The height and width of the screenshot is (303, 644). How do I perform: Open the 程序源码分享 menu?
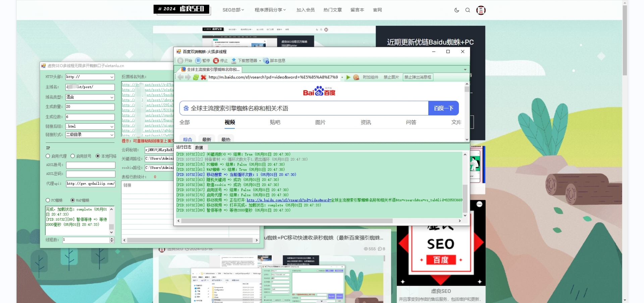click(x=270, y=10)
